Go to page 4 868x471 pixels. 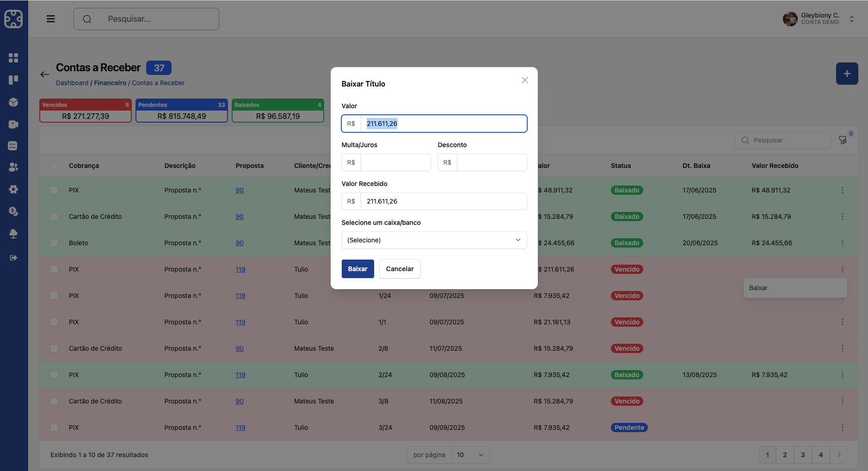(821, 455)
